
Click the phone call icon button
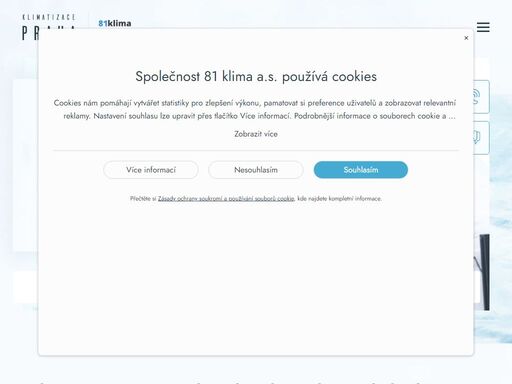pos(481,97)
